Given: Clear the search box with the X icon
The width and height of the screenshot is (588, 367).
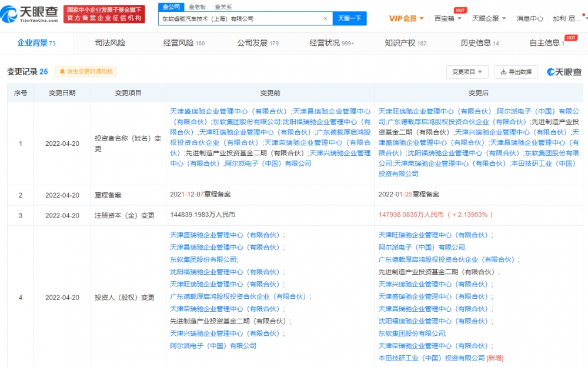Looking at the screenshot, I should pyautogui.click(x=325, y=18).
